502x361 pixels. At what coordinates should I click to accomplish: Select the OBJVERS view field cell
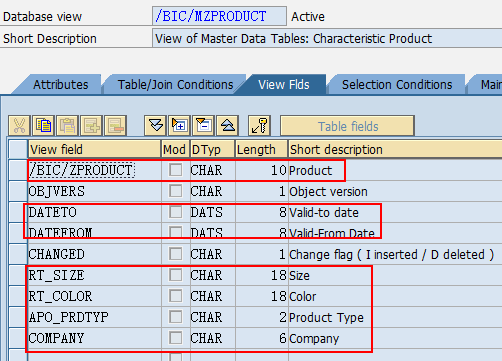tap(95, 191)
